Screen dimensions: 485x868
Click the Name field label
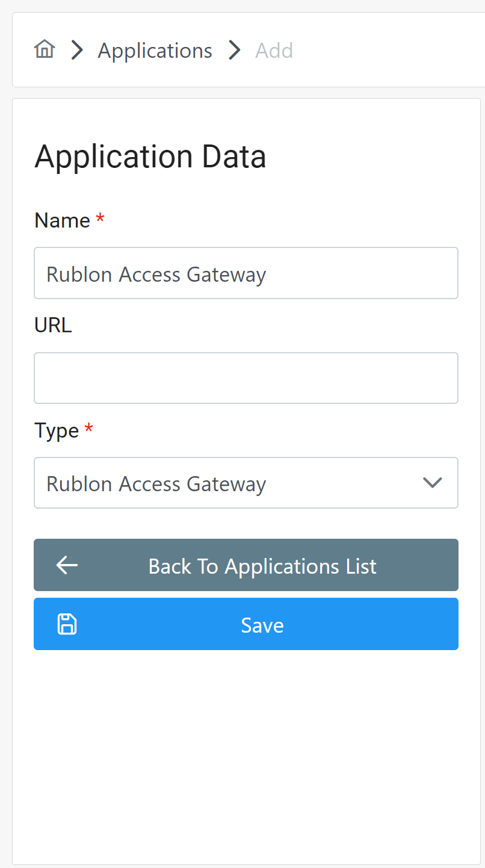pyautogui.click(x=62, y=220)
